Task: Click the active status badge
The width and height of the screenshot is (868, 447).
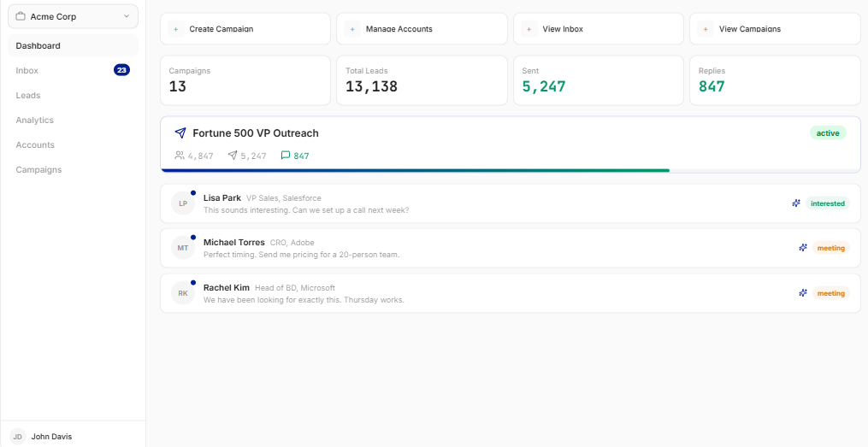Action: pyautogui.click(x=828, y=132)
